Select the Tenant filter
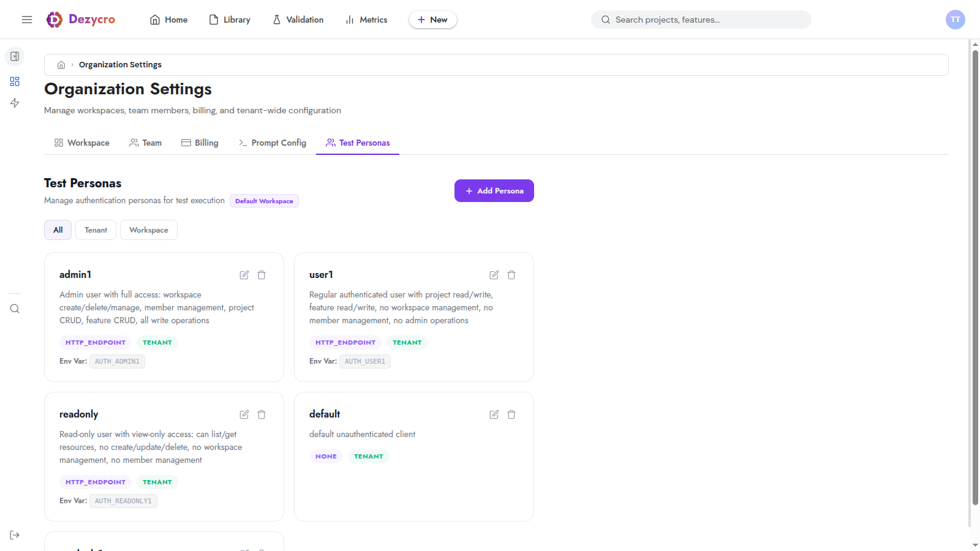Image resolution: width=980 pixels, height=551 pixels. pos(96,230)
